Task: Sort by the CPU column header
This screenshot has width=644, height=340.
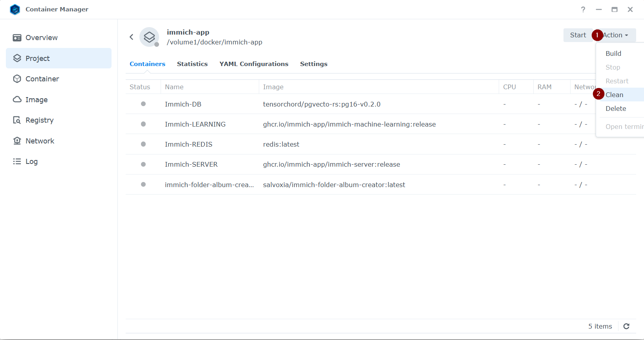Action: (x=516, y=87)
